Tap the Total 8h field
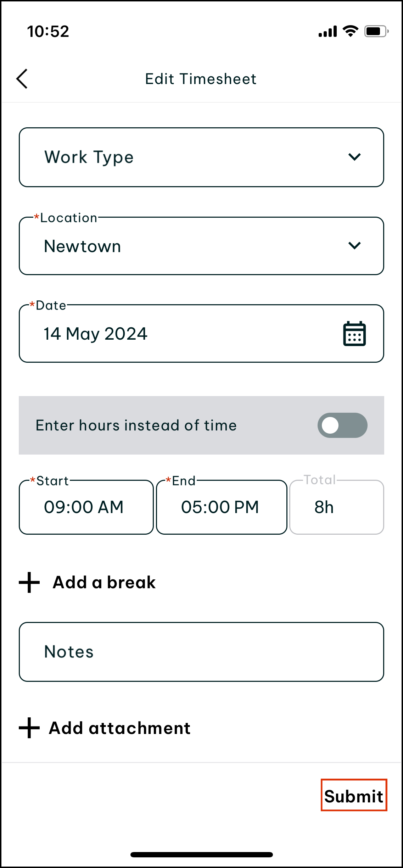 336,507
